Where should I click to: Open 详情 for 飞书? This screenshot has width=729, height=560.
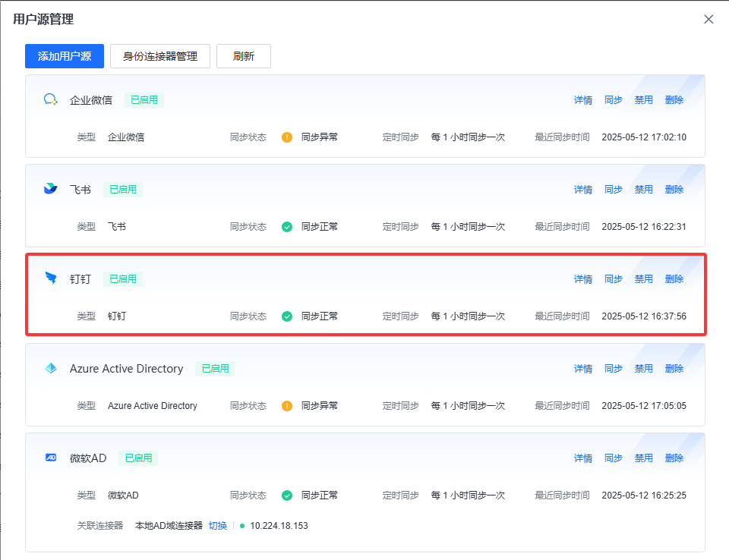coord(582,190)
